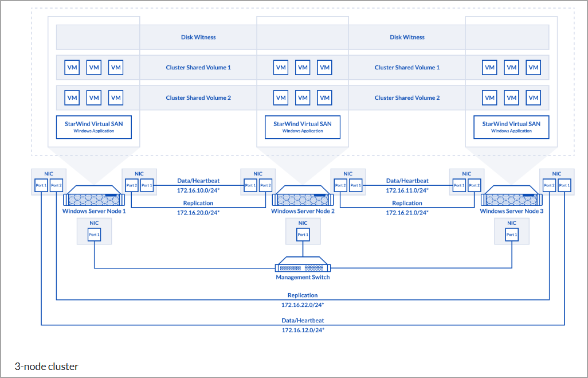Click the StarWind Virtual SAN box on Node 1
This screenshot has height=378, width=588.
pyautogui.click(x=94, y=127)
